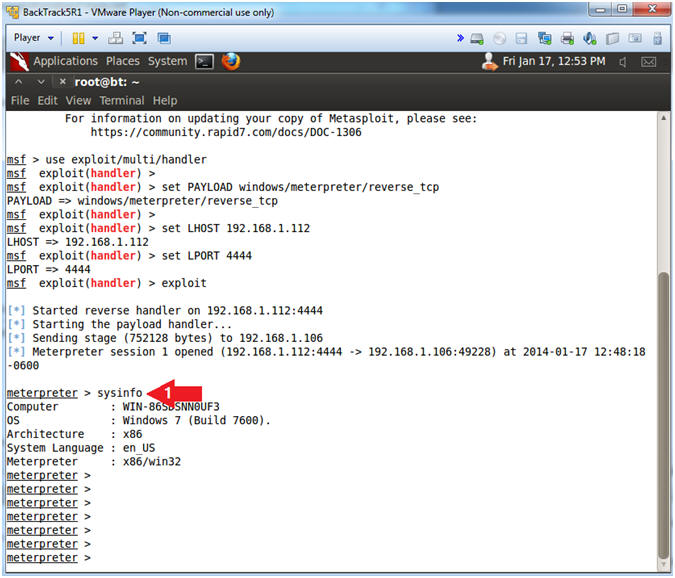Click 'set PAYLOAD windows/meterpreter/reverse_tcp' command line
Viewport: 675px width, 578px height.
[300, 187]
